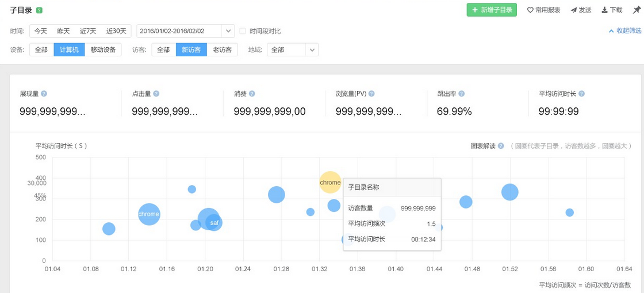Viewport: 644px width, 293px height.
Task: Click the 新增子目录 button
Action: (492, 10)
